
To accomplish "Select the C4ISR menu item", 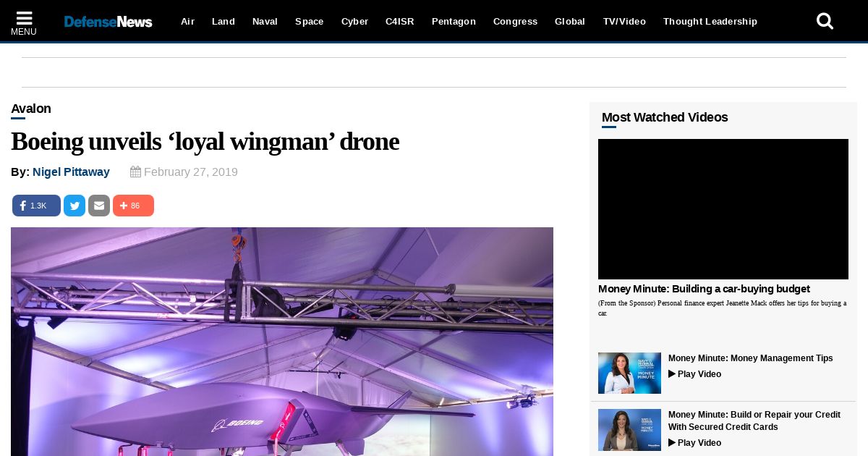I will point(400,22).
